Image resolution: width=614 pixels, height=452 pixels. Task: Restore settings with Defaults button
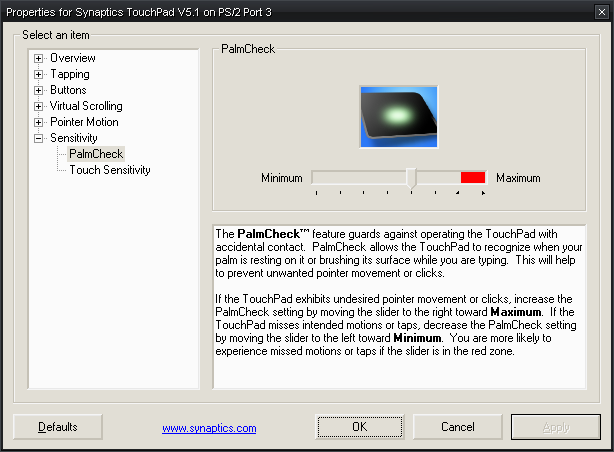[x=58, y=427]
